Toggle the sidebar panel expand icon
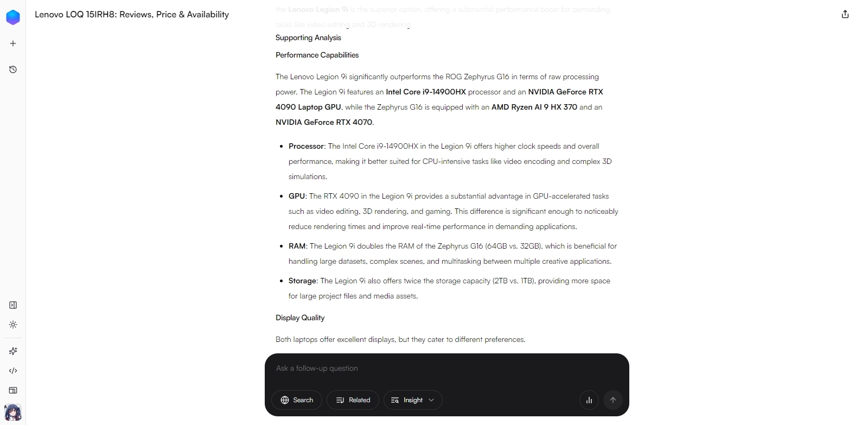The height and width of the screenshot is (425, 868). click(x=13, y=305)
